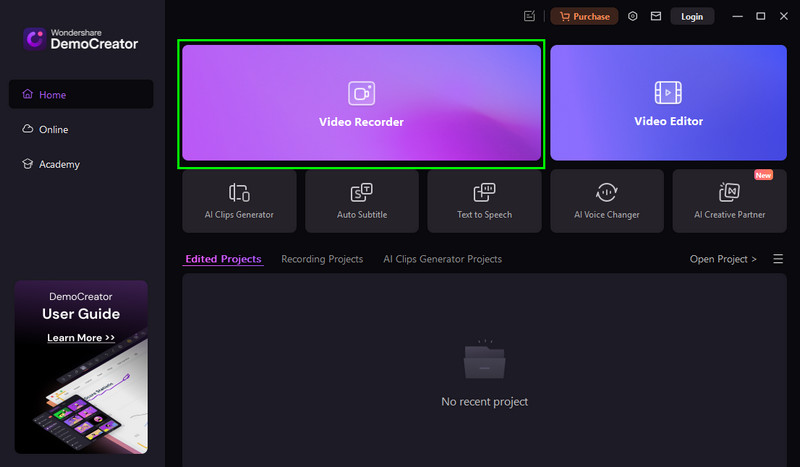Open the mail messages icon
The image size is (800, 467).
pos(656,16)
